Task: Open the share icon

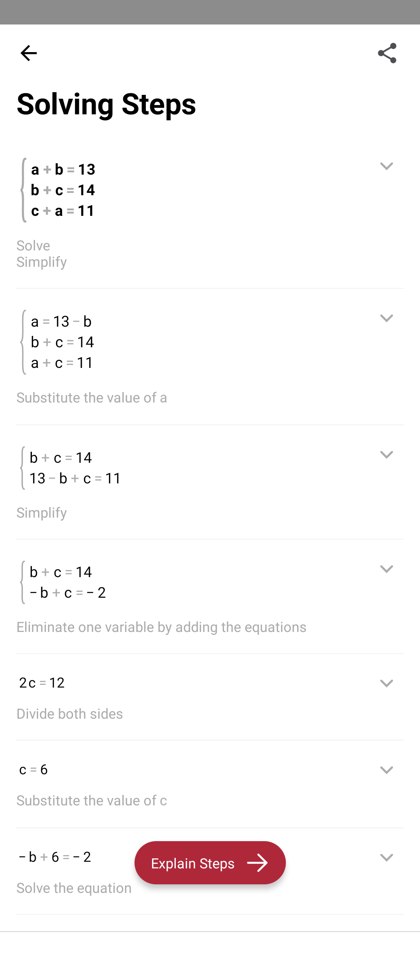Action: [387, 53]
